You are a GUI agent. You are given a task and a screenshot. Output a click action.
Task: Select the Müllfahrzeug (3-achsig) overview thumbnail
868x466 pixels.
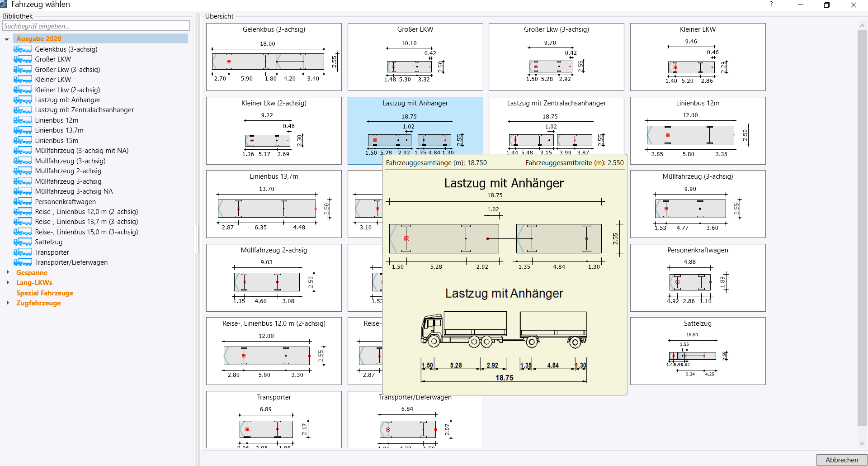(698, 204)
